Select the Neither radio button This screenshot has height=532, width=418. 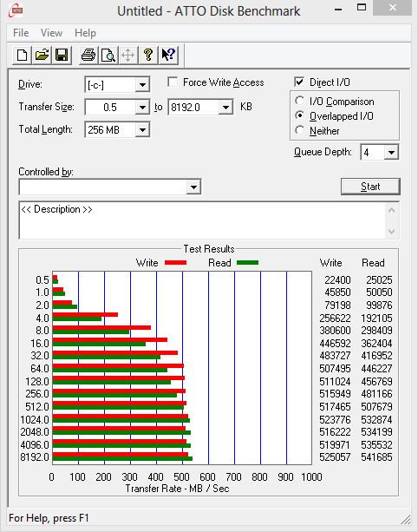point(299,130)
